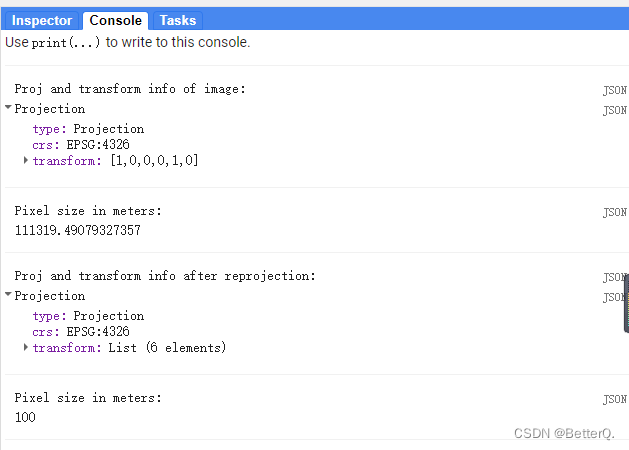Click the print(...) hint text

tap(68, 43)
